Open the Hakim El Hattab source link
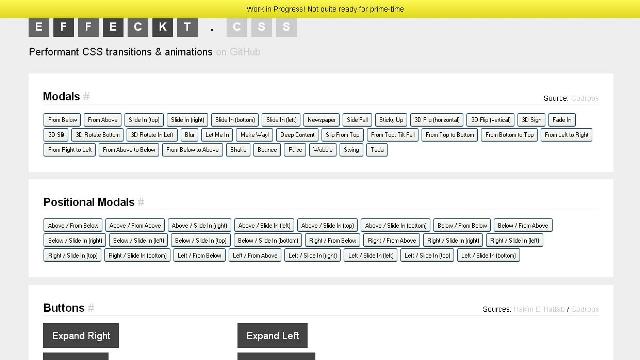This screenshot has height=360, width=640. [x=539, y=309]
